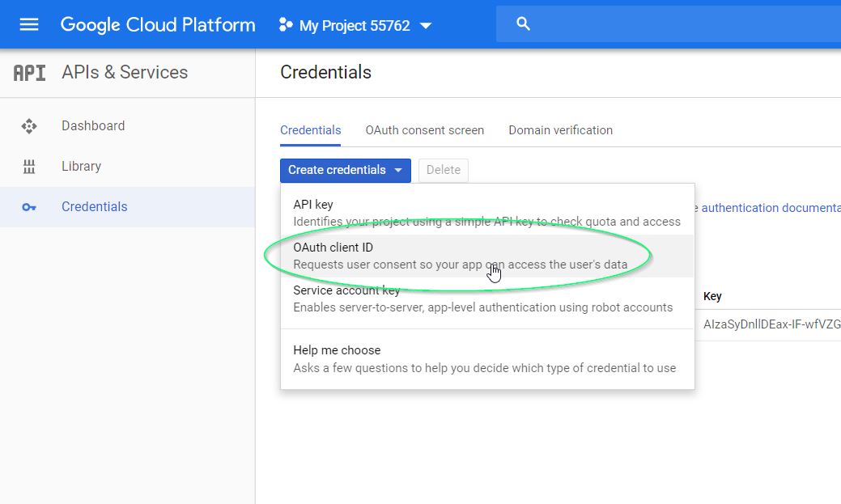Switch to Domain verification tab
This screenshot has height=504, width=841.
[x=560, y=130]
